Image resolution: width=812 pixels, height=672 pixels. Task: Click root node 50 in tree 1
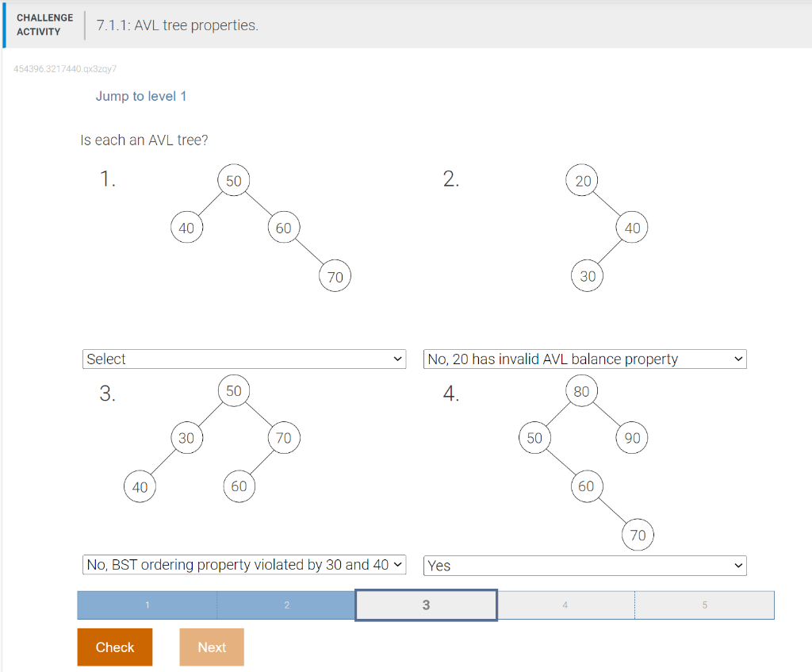(233, 180)
